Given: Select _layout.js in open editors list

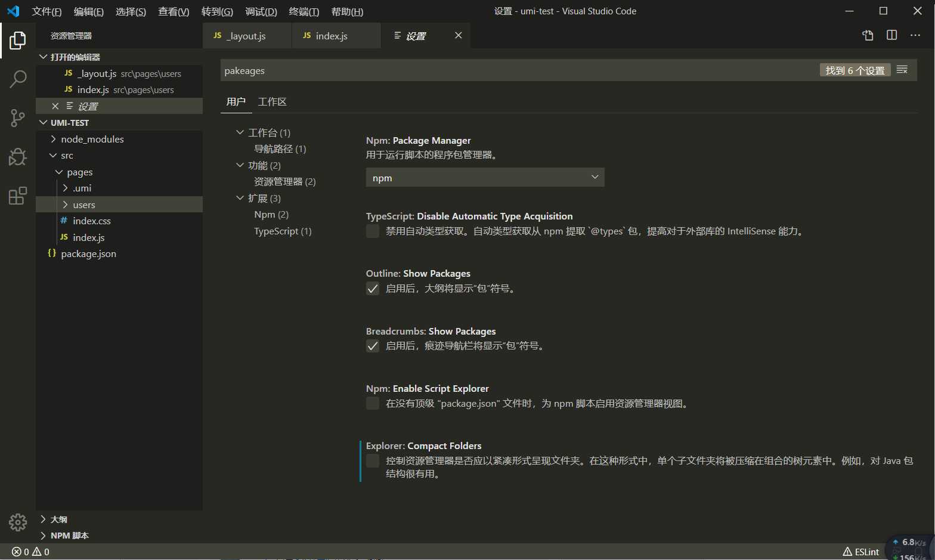Looking at the screenshot, I should pos(119,74).
